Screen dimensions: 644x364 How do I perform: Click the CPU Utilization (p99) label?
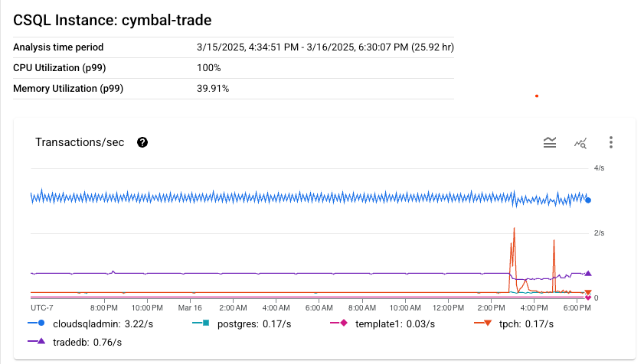pyautogui.click(x=60, y=68)
